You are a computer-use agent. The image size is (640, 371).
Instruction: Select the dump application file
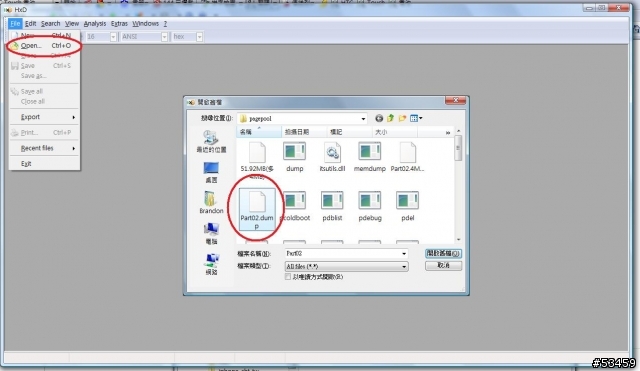(x=295, y=157)
